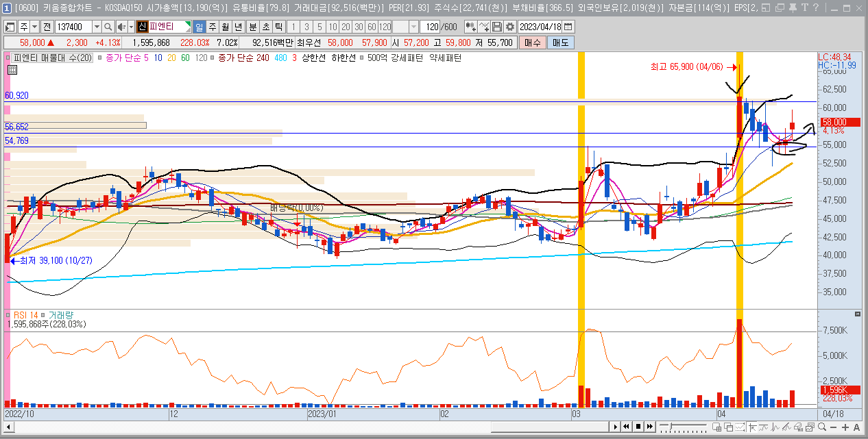Select the 분 (minute) period toggle
Image resolution: width=868 pixels, height=439 pixels.
[252, 27]
